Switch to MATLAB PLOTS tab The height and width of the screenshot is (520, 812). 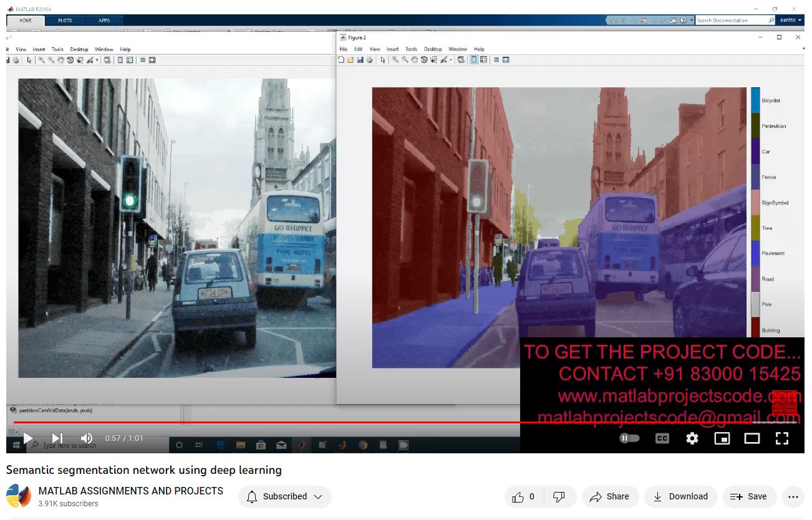(65, 21)
